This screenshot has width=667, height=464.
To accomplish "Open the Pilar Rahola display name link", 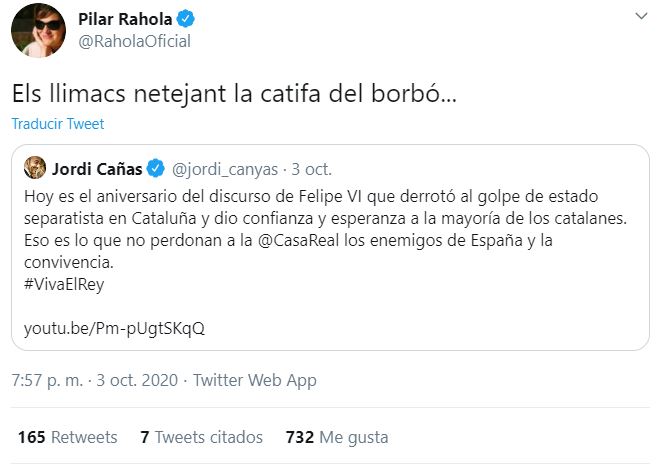I will (127, 19).
